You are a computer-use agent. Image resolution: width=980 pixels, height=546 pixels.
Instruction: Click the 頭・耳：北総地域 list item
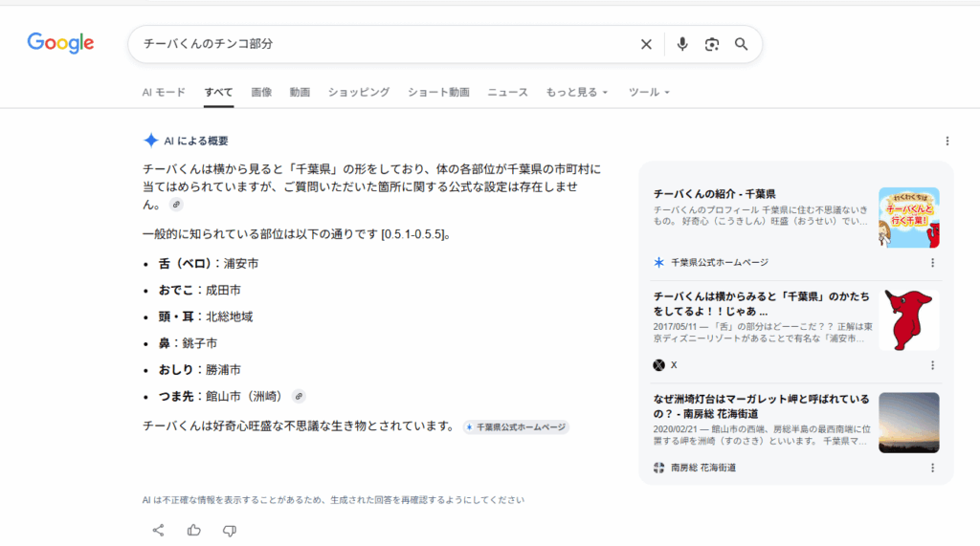pyautogui.click(x=206, y=317)
